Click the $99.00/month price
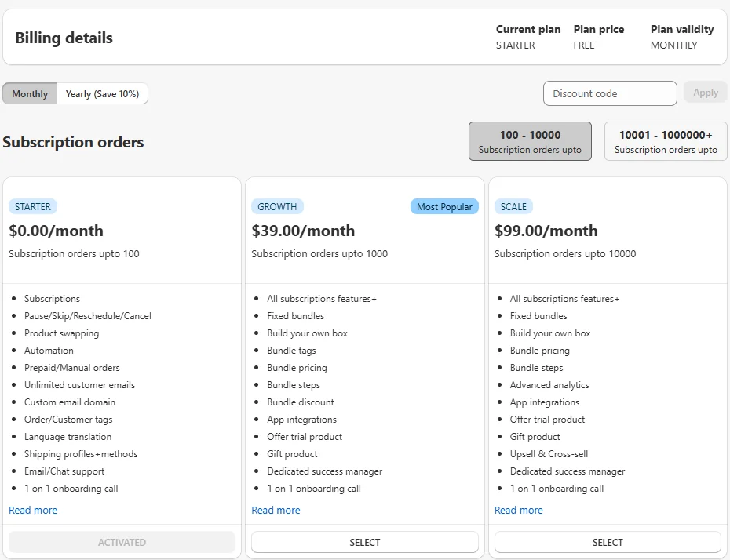 pos(546,231)
